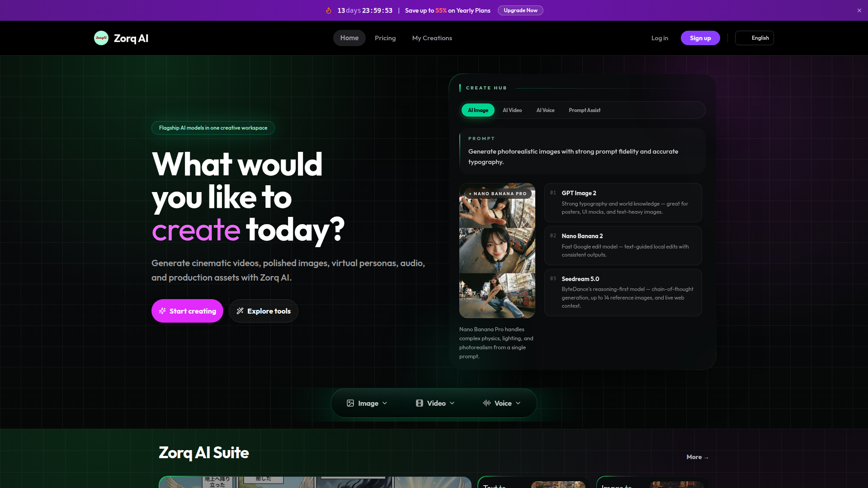Screen dimensions: 868x488
Task: Click the flame icon in promo banner
Action: [329, 10]
